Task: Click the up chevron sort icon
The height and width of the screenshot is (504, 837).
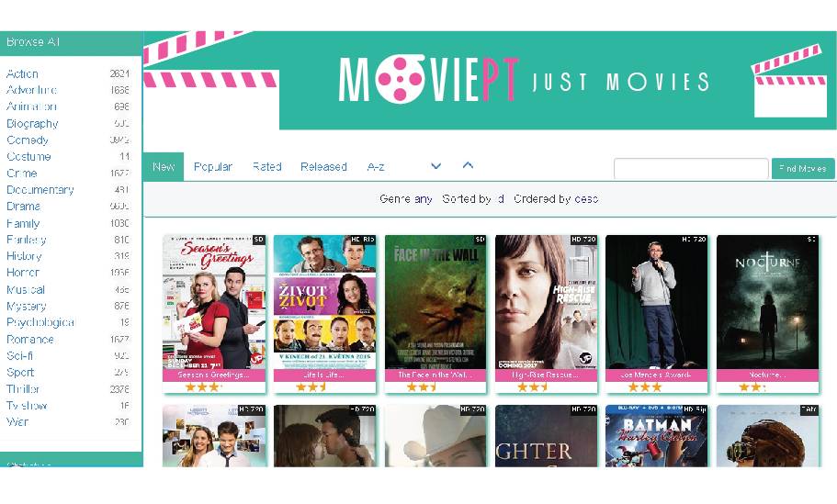Action: point(468,165)
